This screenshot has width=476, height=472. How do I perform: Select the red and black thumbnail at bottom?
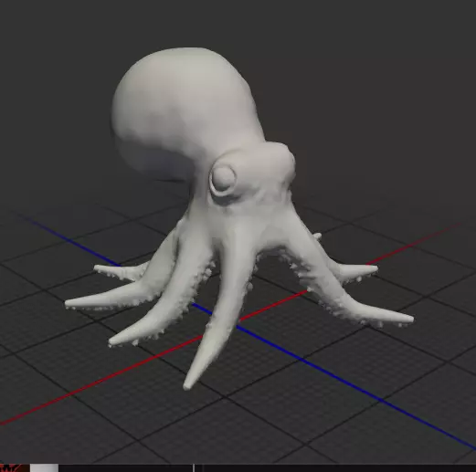tap(15, 468)
